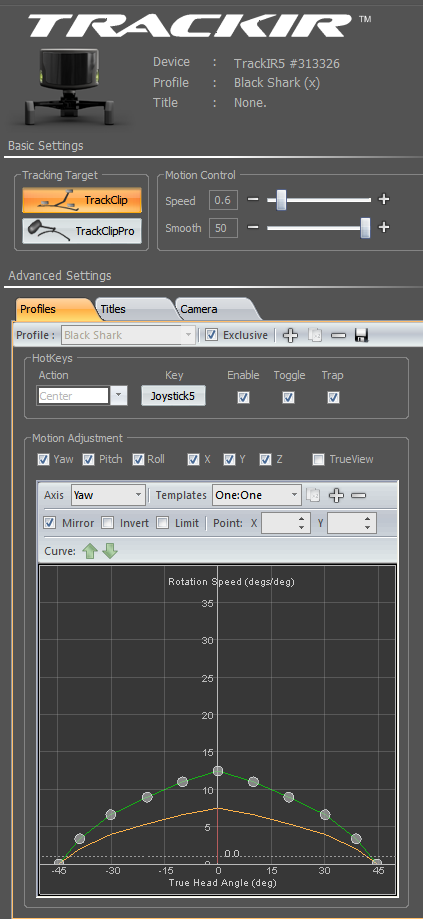423x919 pixels.
Task: Select the TrackClipPro tracking target
Action: [x=82, y=231]
